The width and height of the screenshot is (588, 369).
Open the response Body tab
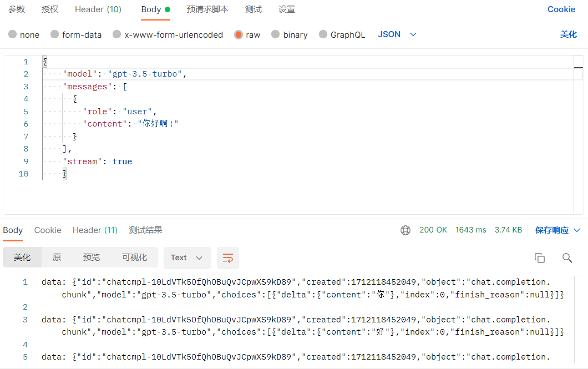(13, 230)
